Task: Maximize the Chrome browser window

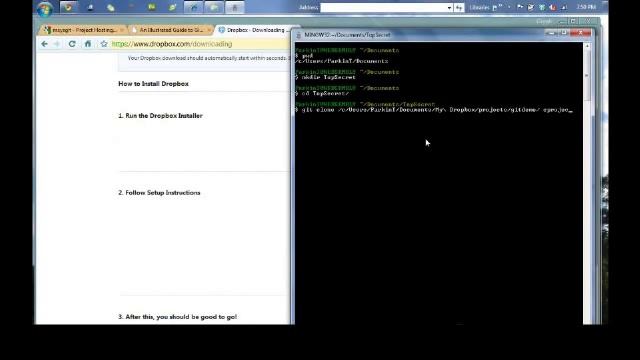Action: pos(573,21)
